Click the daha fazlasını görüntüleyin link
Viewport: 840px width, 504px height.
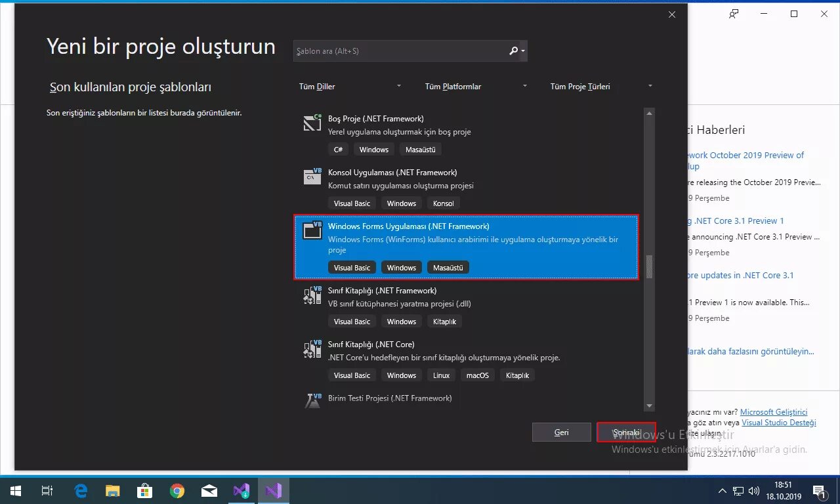point(751,352)
